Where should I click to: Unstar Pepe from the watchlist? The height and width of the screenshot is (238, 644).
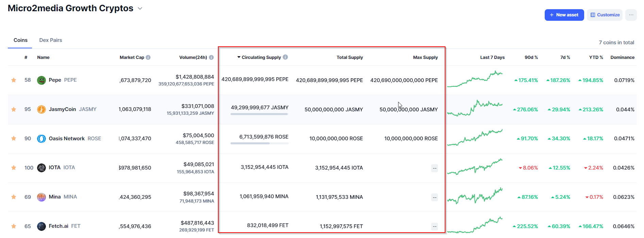point(14,80)
